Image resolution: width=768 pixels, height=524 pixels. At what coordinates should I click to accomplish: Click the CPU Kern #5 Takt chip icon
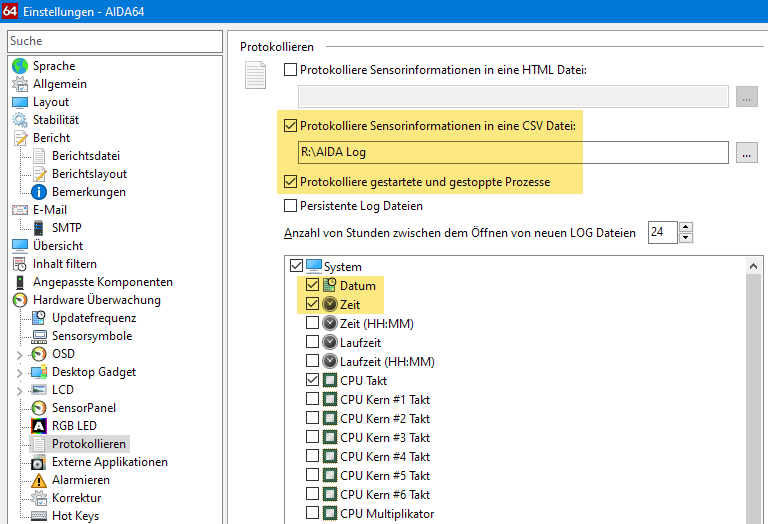[330, 475]
